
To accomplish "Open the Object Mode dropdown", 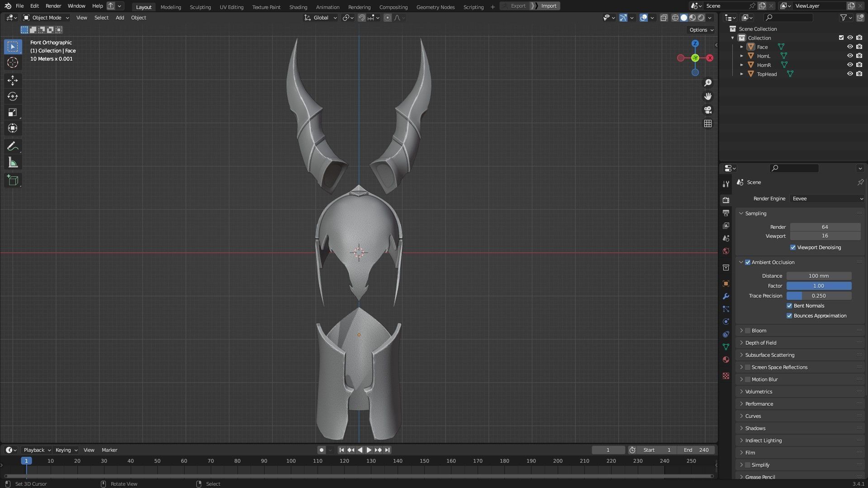I will [x=46, y=18].
